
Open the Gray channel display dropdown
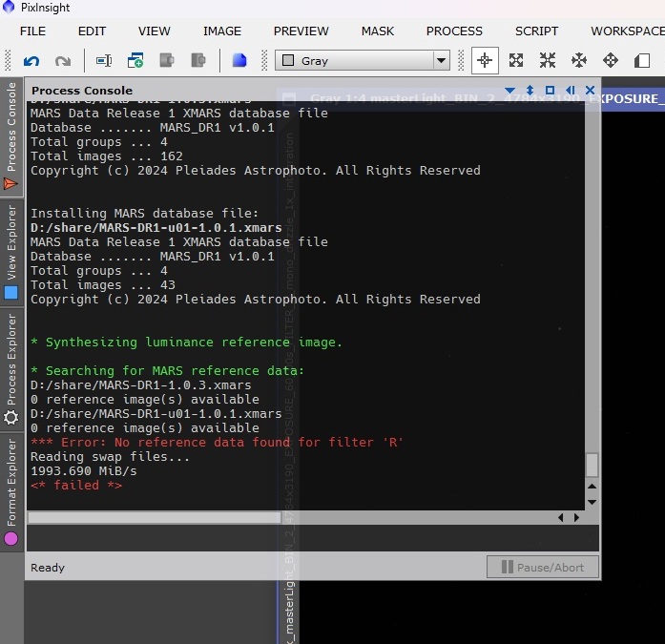pyautogui.click(x=363, y=61)
